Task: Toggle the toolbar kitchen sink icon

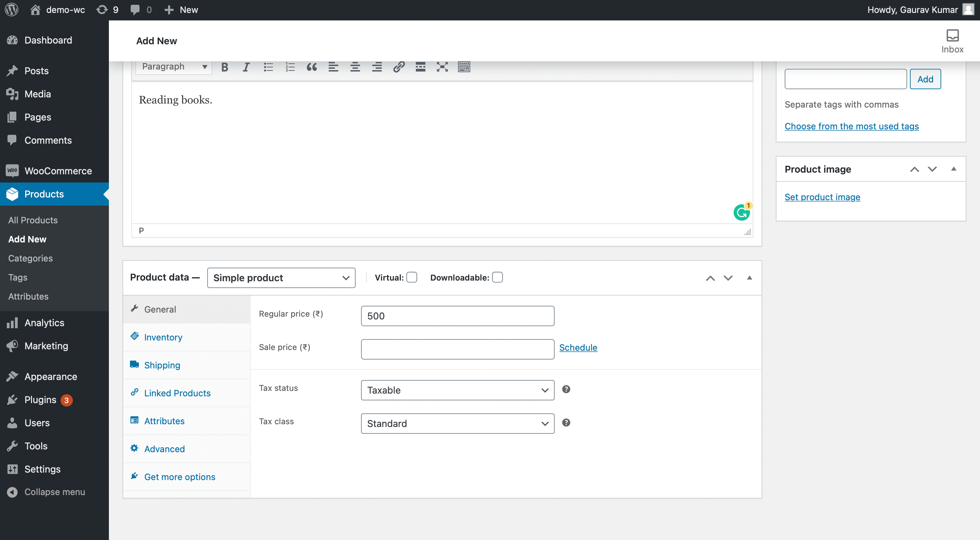Action: pyautogui.click(x=464, y=67)
